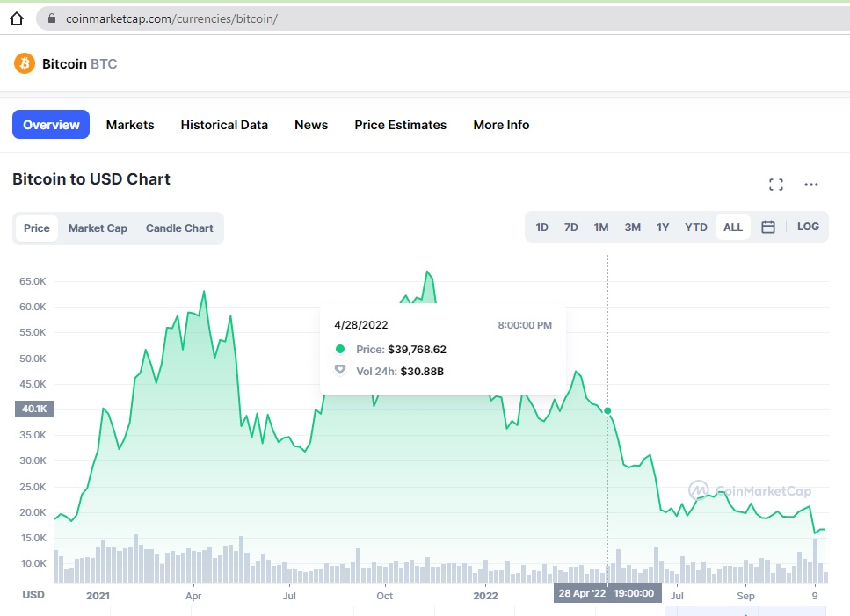Select the 1Y time range

[663, 227]
